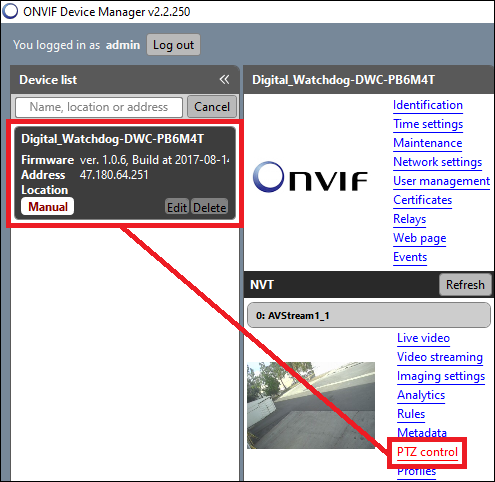Open the PTZ control link
The height and width of the screenshot is (482, 495).
[x=427, y=452]
